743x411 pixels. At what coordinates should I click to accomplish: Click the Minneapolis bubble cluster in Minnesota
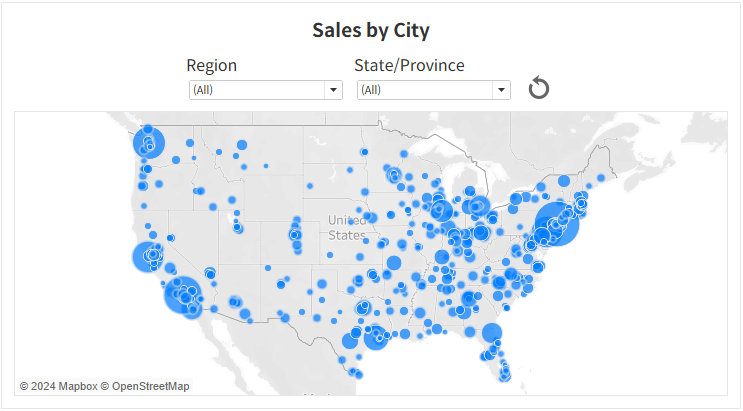point(394,175)
